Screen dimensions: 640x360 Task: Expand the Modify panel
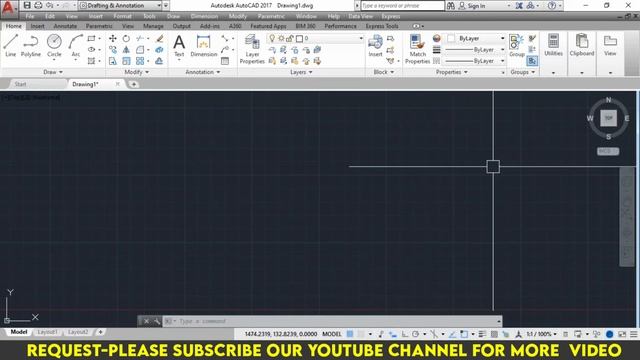click(137, 72)
